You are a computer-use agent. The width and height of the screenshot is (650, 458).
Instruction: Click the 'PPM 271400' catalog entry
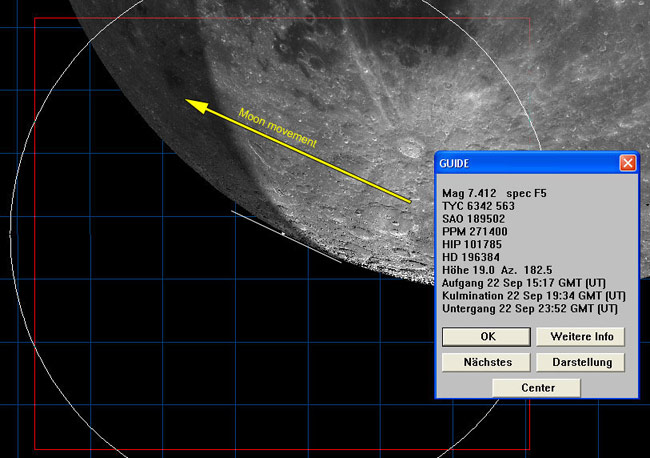coord(475,232)
